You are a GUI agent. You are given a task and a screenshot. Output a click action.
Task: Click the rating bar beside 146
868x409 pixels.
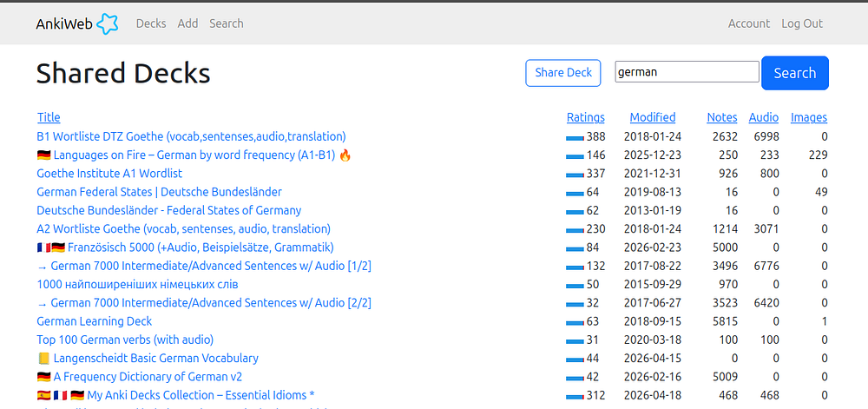[x=575, y=156]
